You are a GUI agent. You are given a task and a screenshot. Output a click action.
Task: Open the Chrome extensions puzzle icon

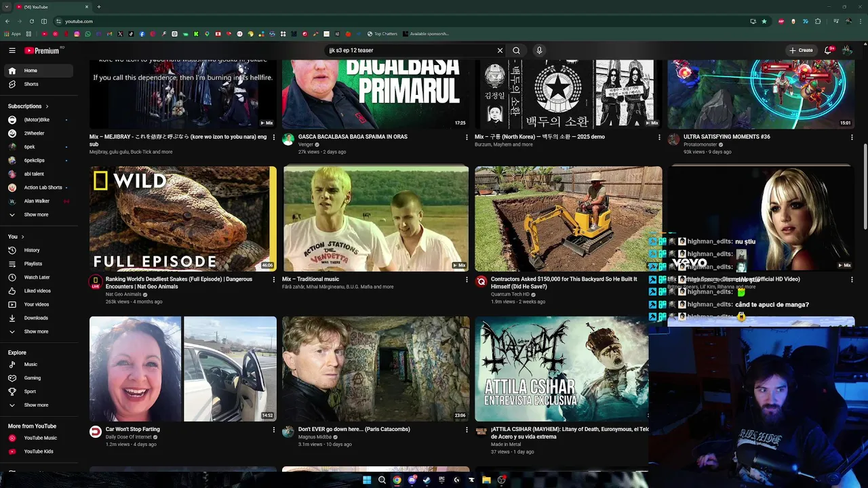[818, 21]
